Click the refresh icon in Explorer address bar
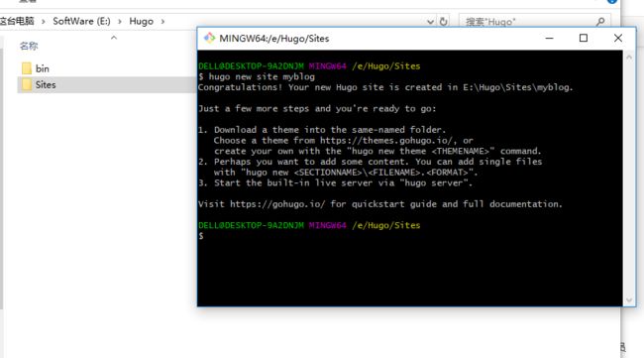The height and width of the screenshot is (358, 644). pyautogui.click(x=444, y=22)
